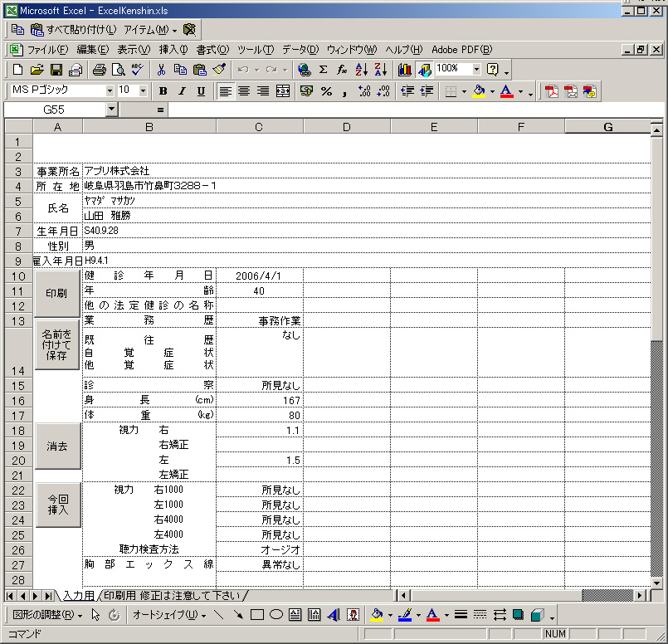Click cell C16 containing 167
Viewport: 668px width, 644px height.
[x=259, y=401]
